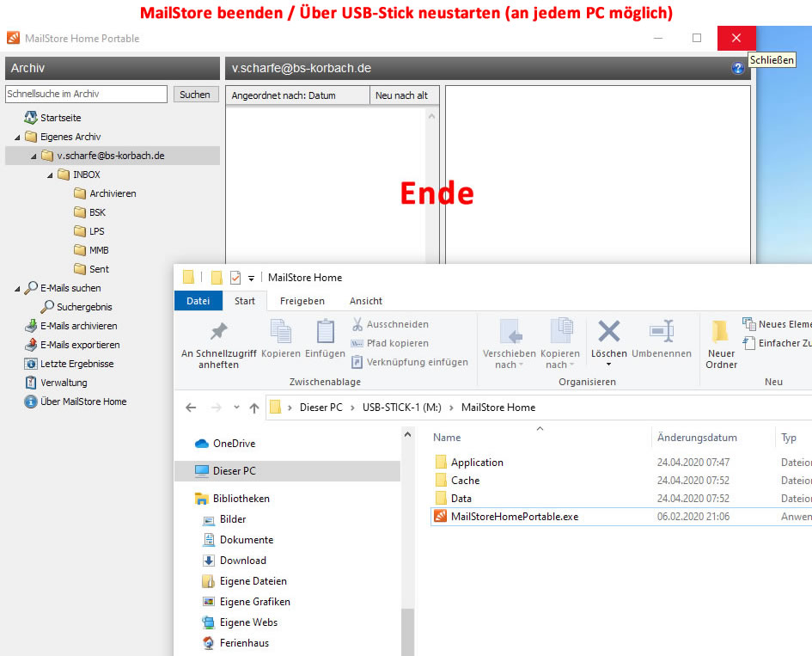Viewport: 812px width, 656px height.
Task: Click the E-Mails exportieren icon
Action: click(x=31, y=345)
